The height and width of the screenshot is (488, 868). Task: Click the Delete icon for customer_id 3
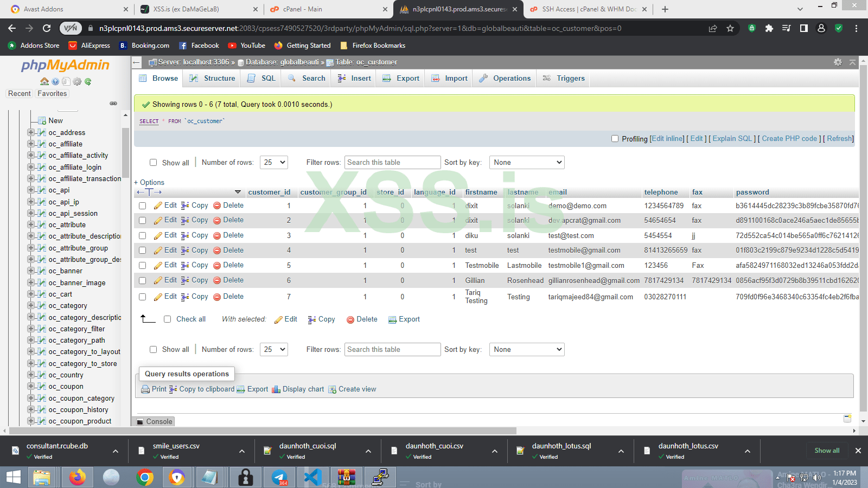click(217, 236)
